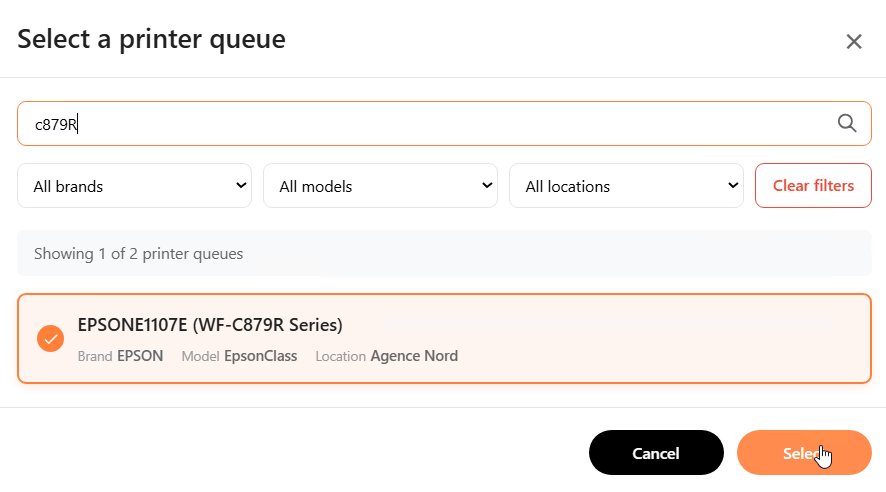The height and width of the screenshot is (492, 886).
Task: Click the EPSONE1107E (WF-C879R Series) title text
Action: (x=210, y=325)
